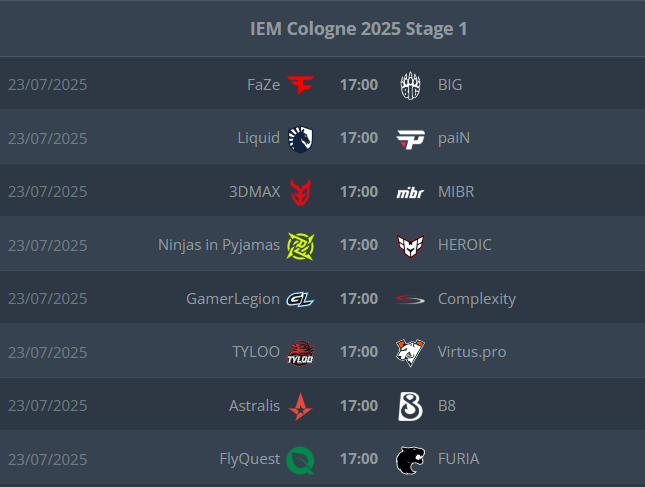Click the Ninjas in Pyjamas yellow logo
This screenshot has height=487, width=645.
[300, 246]
